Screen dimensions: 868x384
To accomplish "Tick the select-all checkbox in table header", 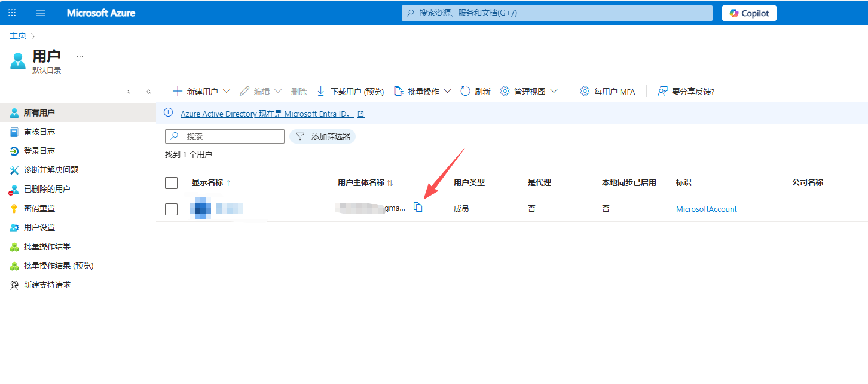I will [x=172, y=183].
